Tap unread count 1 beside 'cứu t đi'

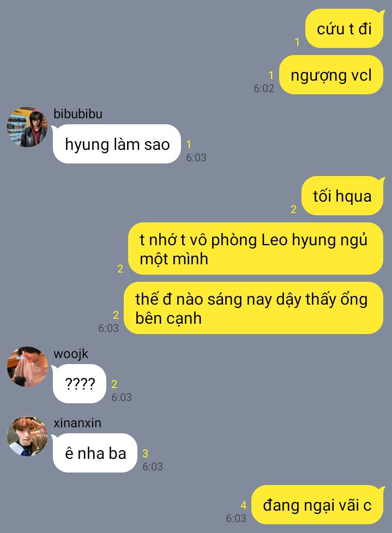point(297,42)
